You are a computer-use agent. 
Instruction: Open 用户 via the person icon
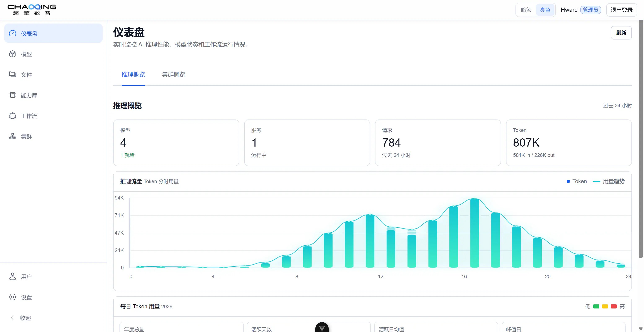click(x=13, y=276)
